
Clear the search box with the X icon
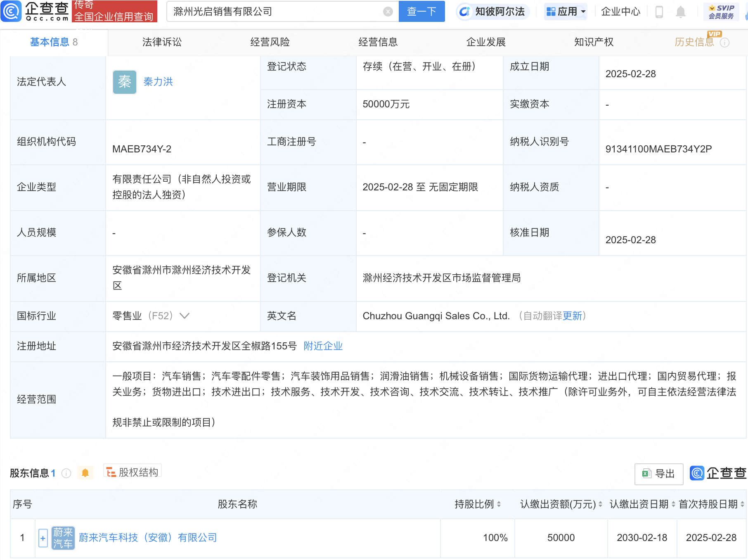coord(388,12)
